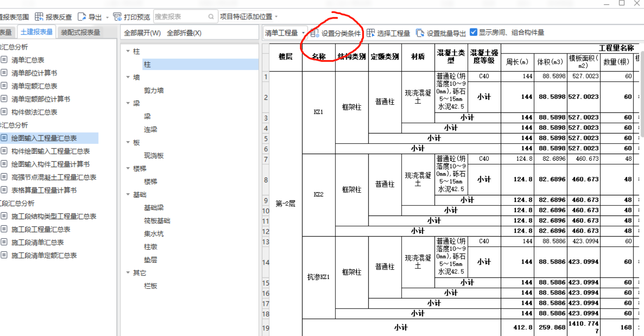The image size is (644, 336).
Task: Select 基础梁 in the component tree
Action: pos(154,208)
